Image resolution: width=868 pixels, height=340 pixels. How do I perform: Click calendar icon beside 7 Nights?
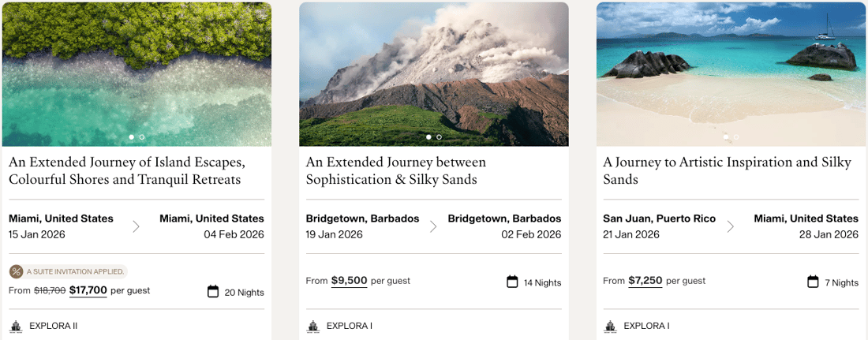pyautogui.click(x=813, y=282)
